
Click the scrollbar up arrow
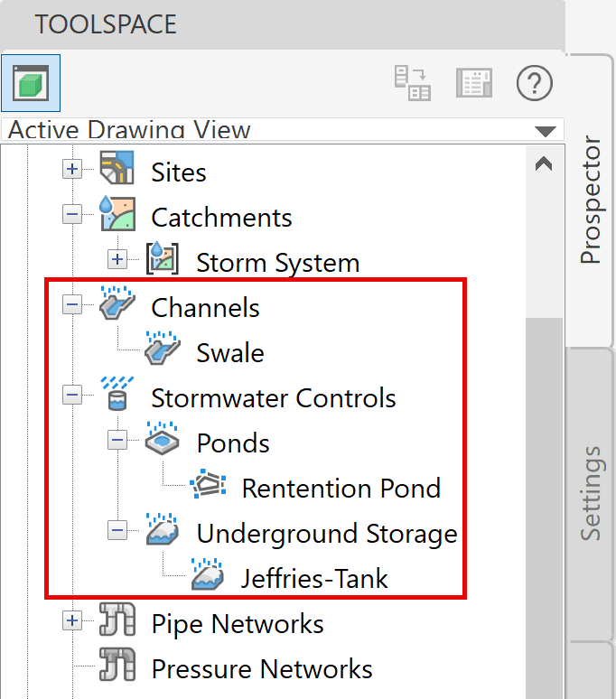544,164
